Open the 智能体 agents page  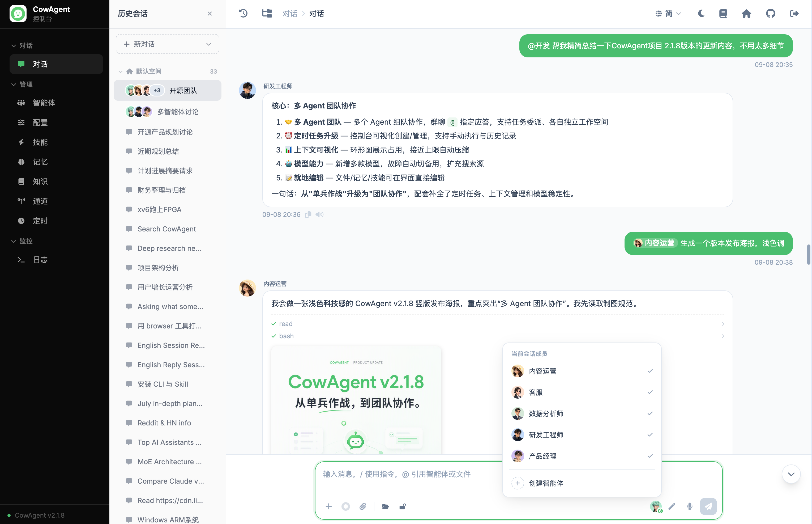pyautogui.click(x=56, y=103)
